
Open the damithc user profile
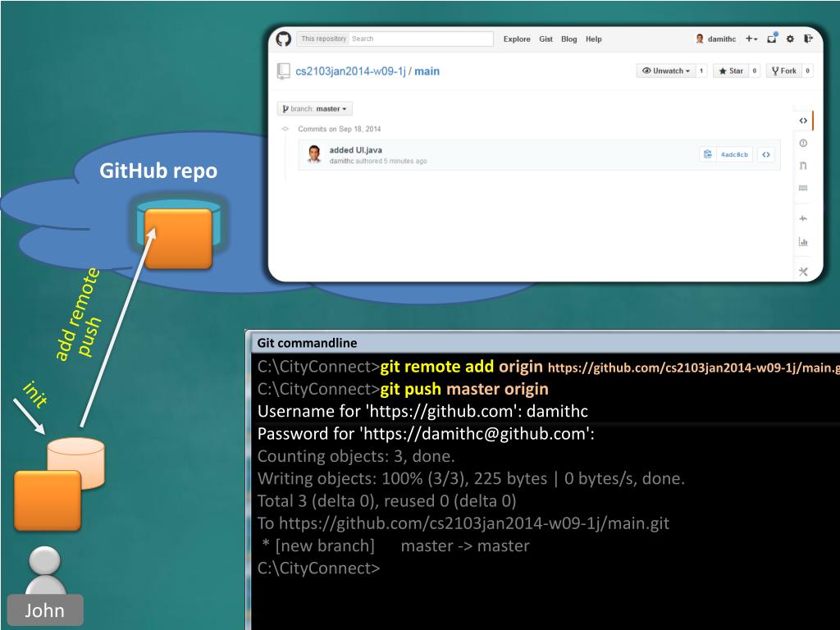[x=715, y=39]
